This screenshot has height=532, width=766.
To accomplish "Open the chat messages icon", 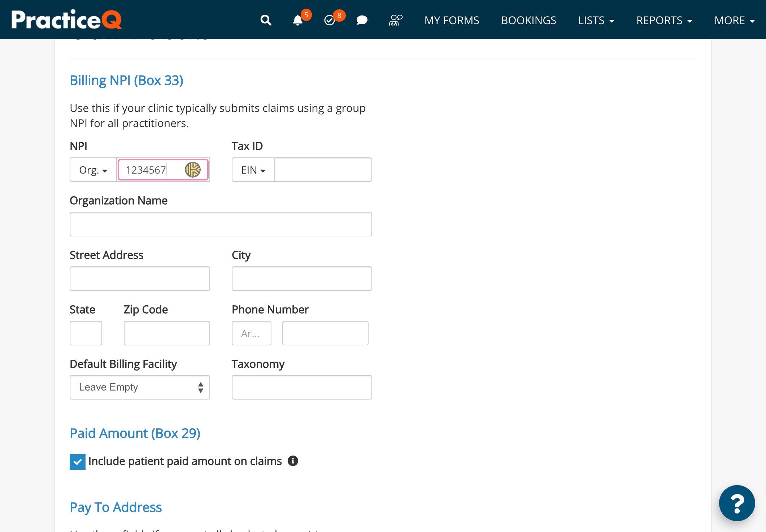I will [x=361, y=21].
